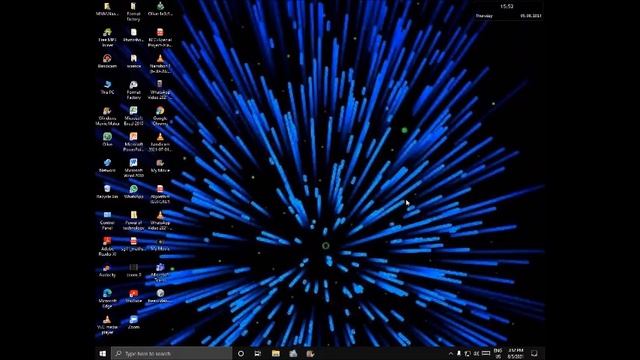640x360 pixels.
Task: Open the Bandicam desktop shortcut
Action: 107,61
